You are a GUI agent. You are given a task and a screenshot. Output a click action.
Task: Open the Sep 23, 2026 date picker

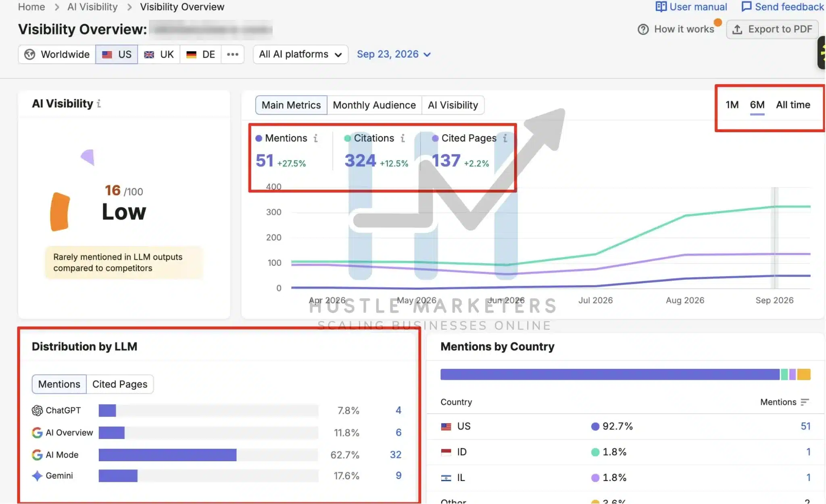tap(394, 54)
